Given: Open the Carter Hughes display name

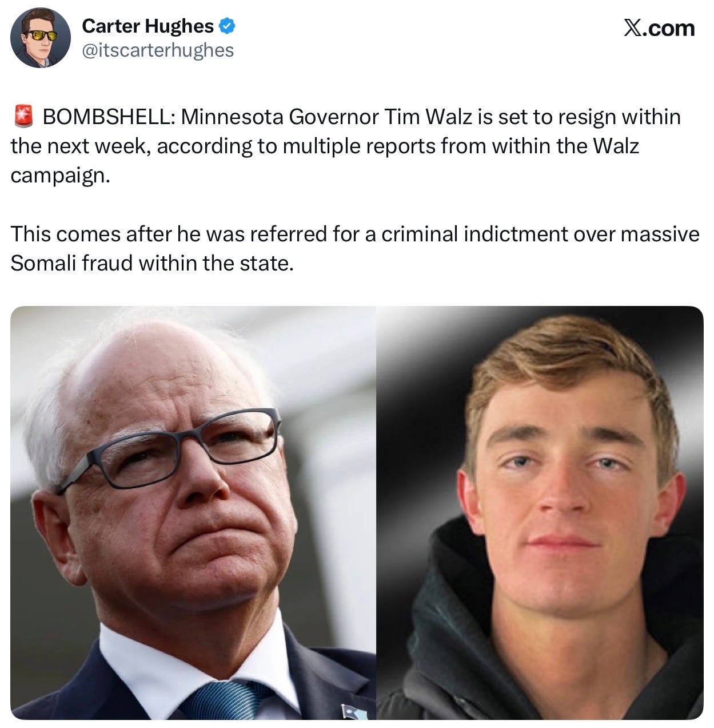Looking at the screenshot, I should 147,26.
